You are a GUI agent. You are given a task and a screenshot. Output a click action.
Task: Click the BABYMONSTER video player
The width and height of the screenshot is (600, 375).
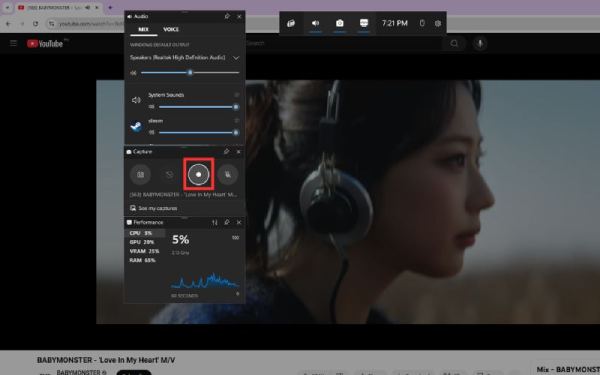[348, 202]
